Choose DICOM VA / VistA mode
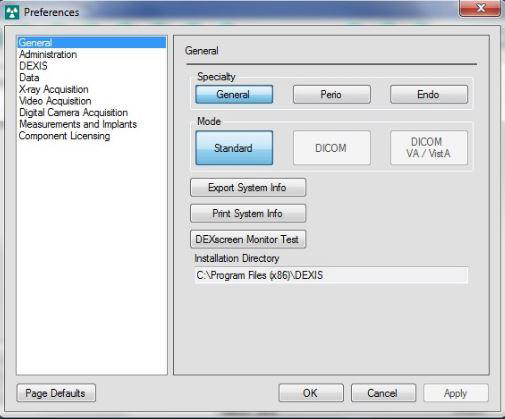Image resolution: width=505 pixels, height=419 pixels. pos(429,148)
